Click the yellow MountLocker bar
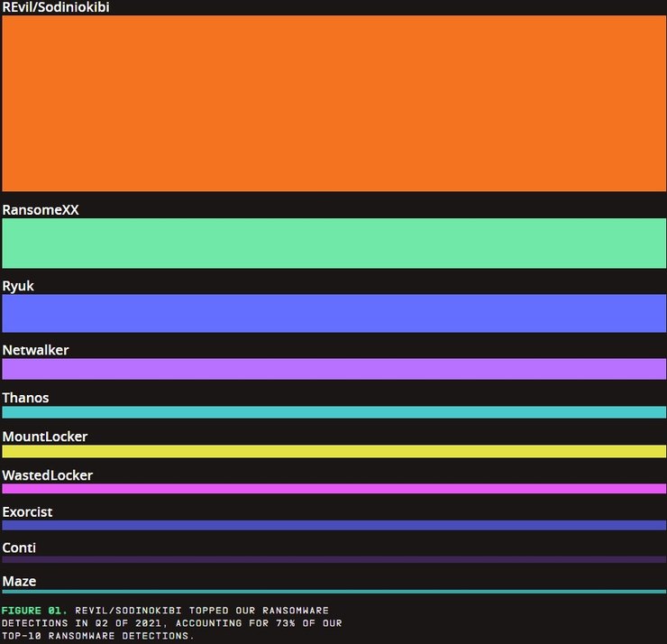 (x=333, y=451)
